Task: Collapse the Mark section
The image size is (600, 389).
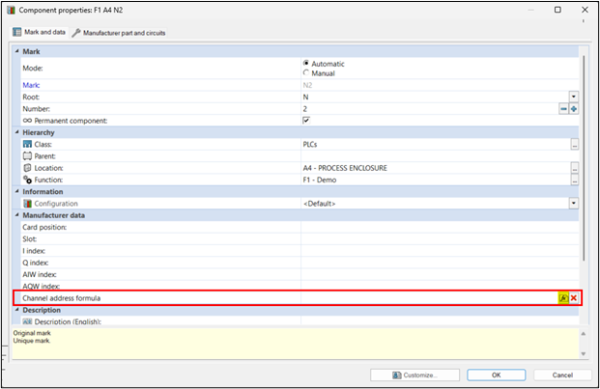Action: [17, 51]
